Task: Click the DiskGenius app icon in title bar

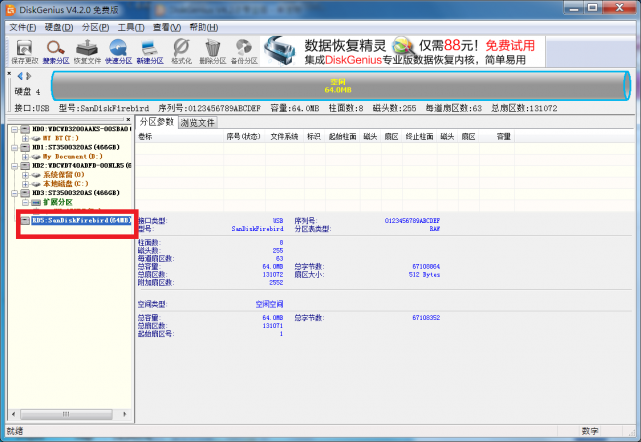Action: coord(11,9)
